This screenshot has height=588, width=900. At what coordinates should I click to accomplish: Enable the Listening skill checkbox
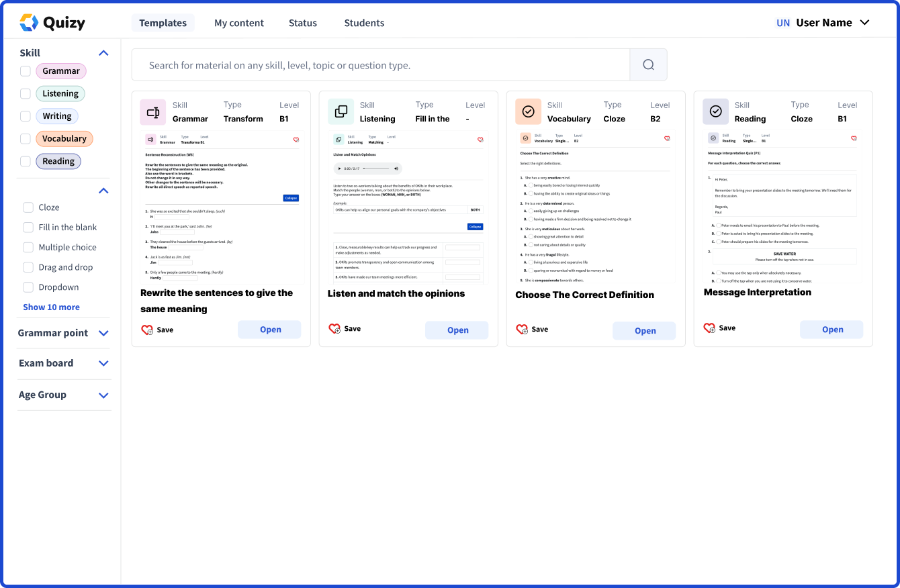tap(25, 93)
